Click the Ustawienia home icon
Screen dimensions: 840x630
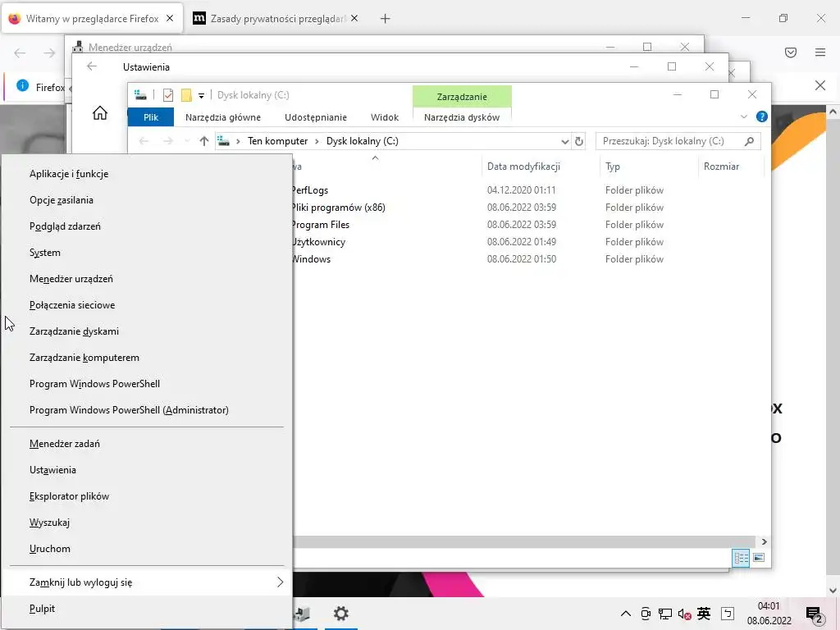(99, 113)
